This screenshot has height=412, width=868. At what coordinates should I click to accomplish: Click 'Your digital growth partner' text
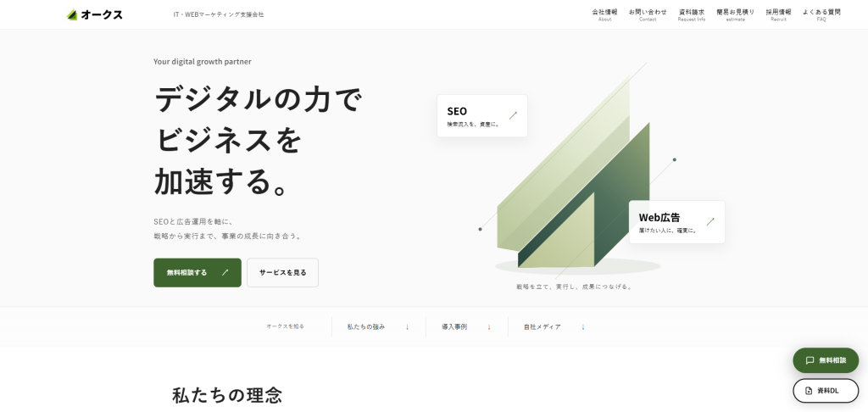203,62
